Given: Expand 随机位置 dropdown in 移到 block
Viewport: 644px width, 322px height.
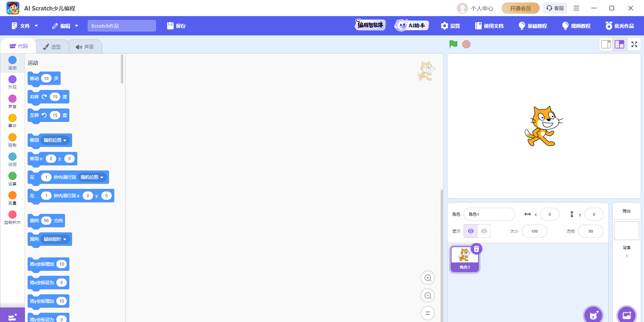Looking at the screenshot, I should pos(56,140).
